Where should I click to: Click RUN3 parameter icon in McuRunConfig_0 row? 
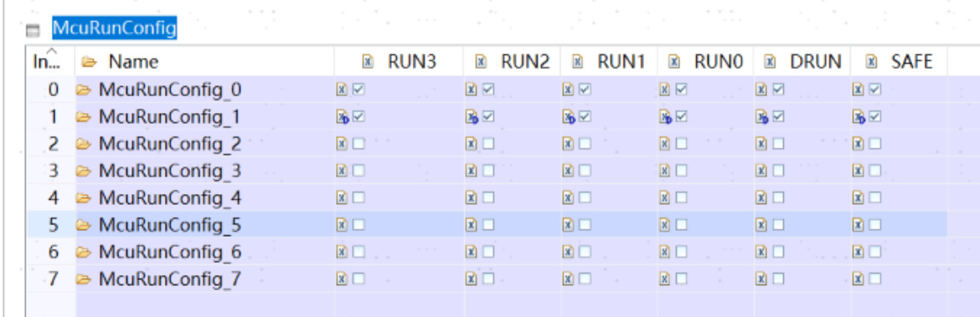click(342, 89)
